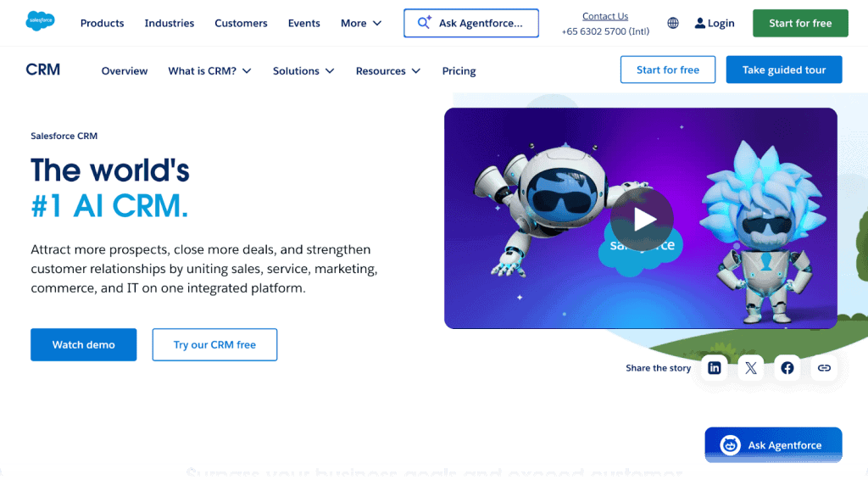Share the story on Facebook
This screenshot has width=868, height=480.
[x=787, y=367]
